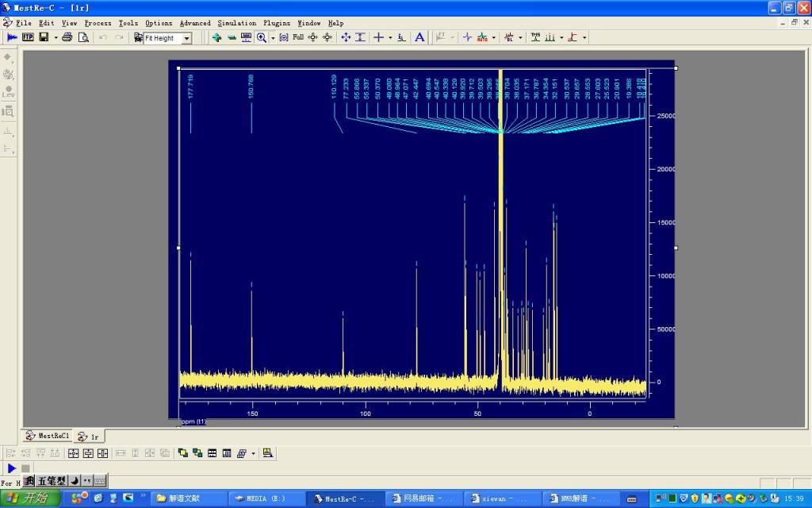Click the FTP toolbar icon
Screen dimensions: 812x508
pos(28,37)
